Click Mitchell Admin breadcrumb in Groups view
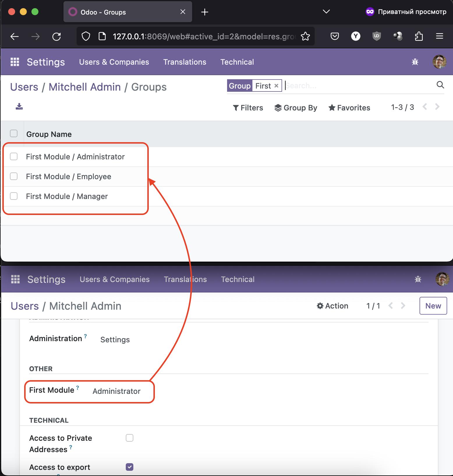Image resolution: width=453 pixels, height=476 pixels. pyautogui.click(x=85, y=87)
